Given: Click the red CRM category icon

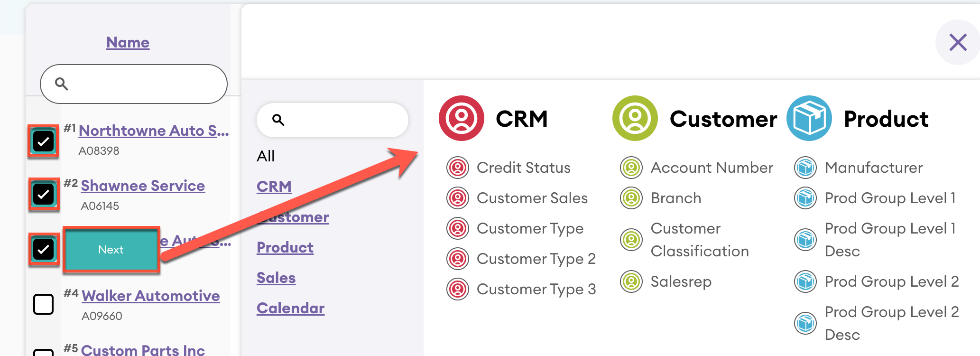Looking at the screenshot, I should point(461,118).
